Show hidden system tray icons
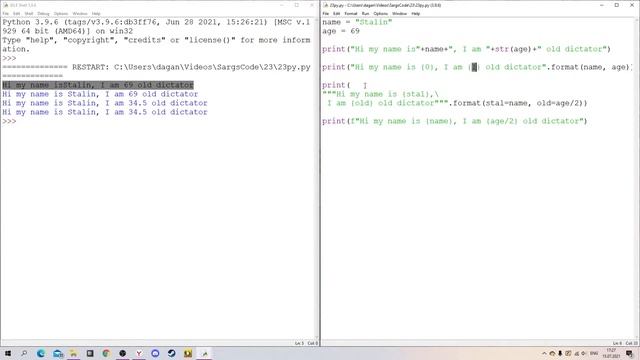 544,353
